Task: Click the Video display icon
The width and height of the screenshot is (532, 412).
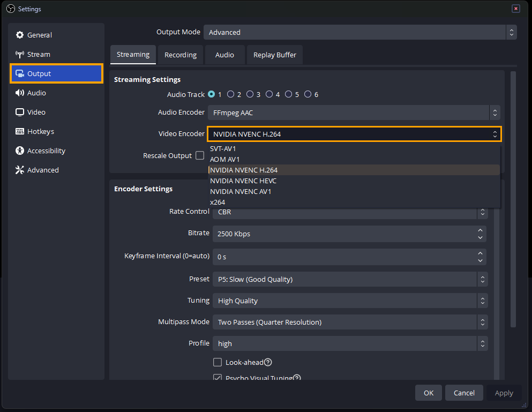Action: [x=20, y=113]
